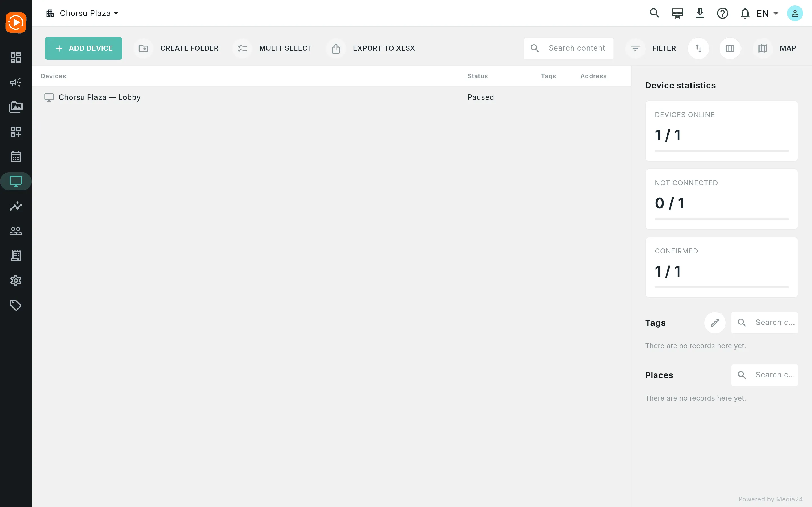Click the notifications bell icon
812x507 pixels.
point(745,14)
